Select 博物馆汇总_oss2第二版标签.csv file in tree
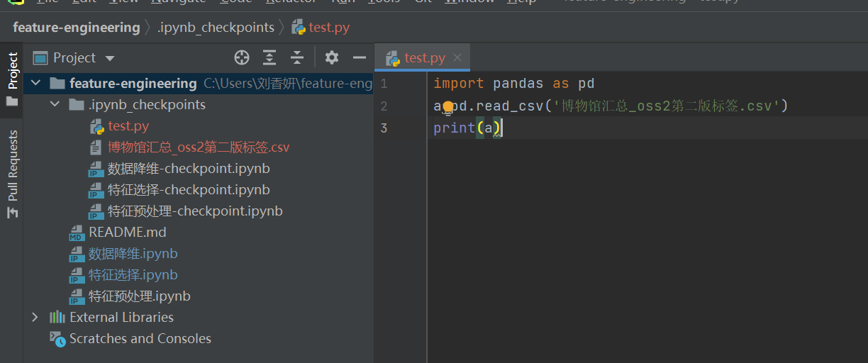This screenshot has height=363, width=868. click(x=199, y=147)
